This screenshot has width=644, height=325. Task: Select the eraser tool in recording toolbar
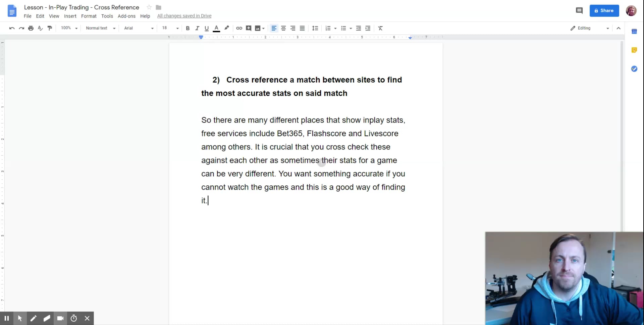click(x=47, y=318)
